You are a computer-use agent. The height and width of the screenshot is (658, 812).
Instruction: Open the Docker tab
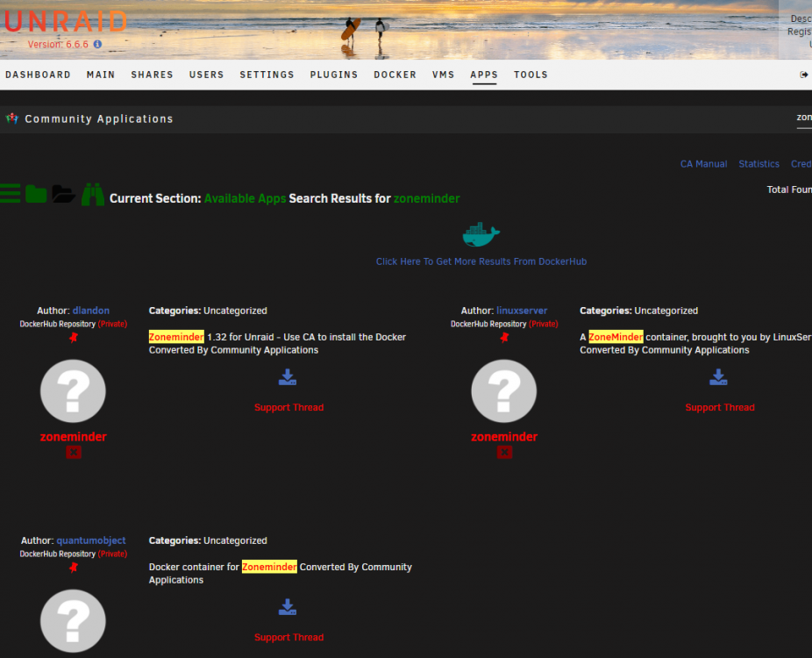pos(395,75)
